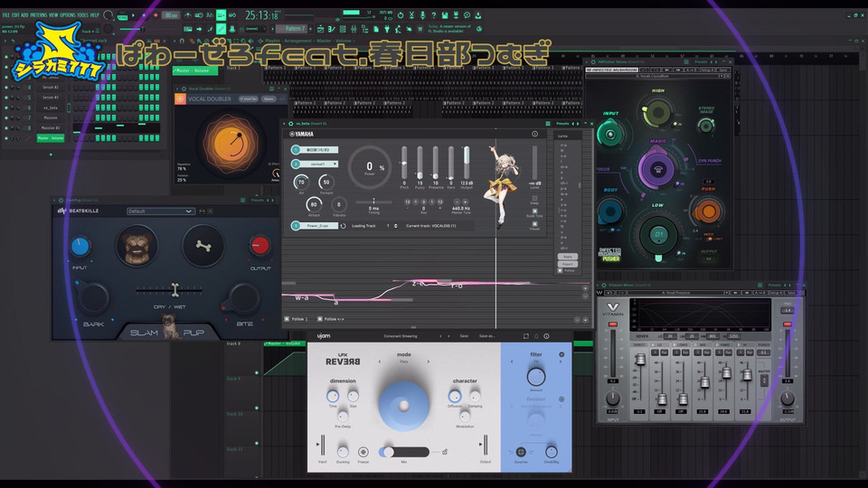Viewport: 868px width, 488px height.
Task: Click the Mix slider in UJAM Reverb
Action: pyautogui.click(x=403, y=452)
